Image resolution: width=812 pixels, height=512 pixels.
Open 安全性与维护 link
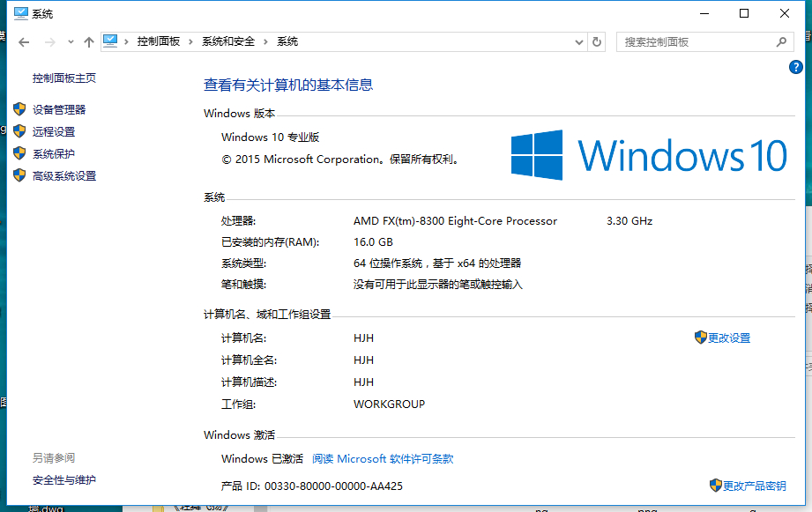(x=64, y=480)
